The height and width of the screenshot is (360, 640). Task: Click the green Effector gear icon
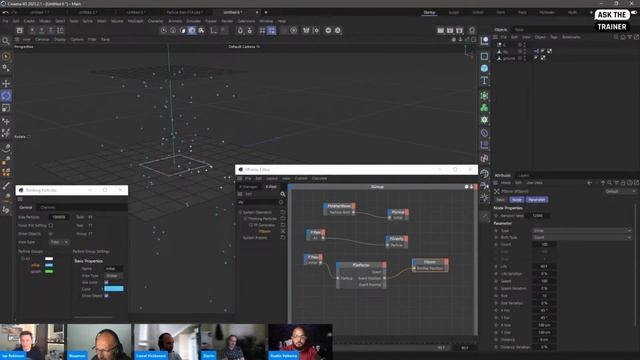point(484,120)
